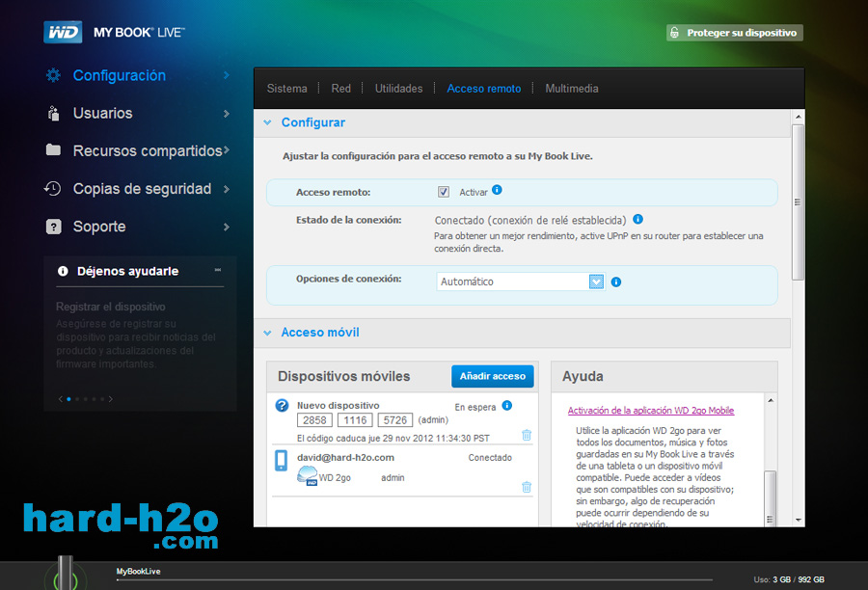868x590 pixels.
Task: Expand Usuarios menu arrow
Action: pyautogui.click(x=227, y=114)
